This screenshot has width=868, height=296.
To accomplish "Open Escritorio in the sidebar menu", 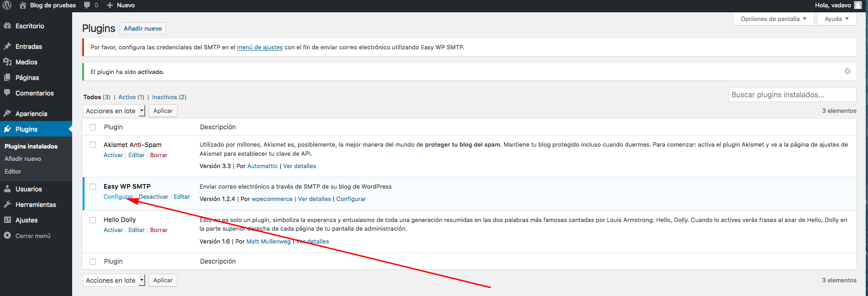I will pos(30,26).
